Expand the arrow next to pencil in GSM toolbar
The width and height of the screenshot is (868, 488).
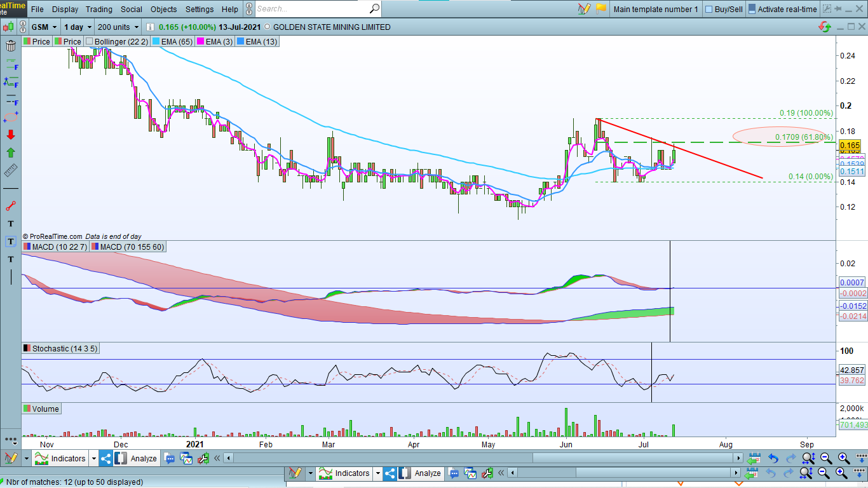(27, 458)
